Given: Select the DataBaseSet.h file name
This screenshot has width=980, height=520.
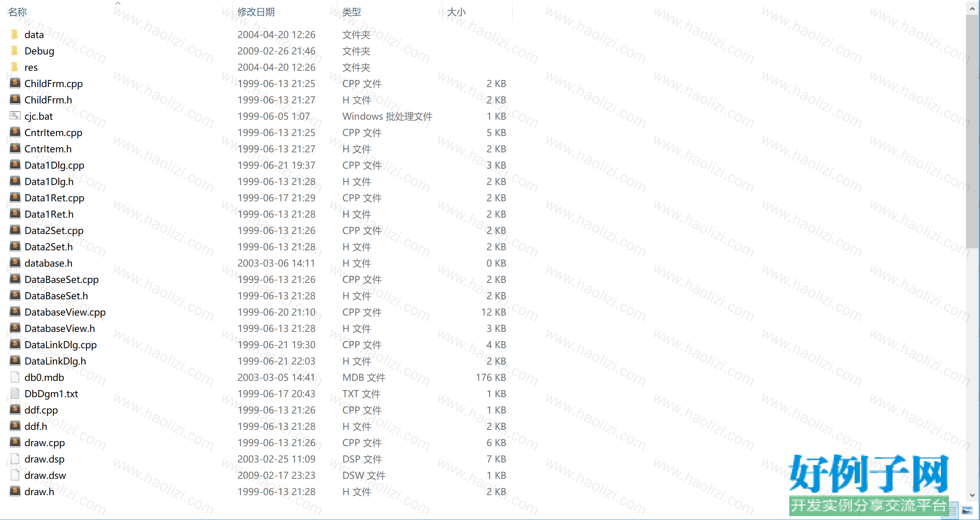Looking at the screenshot, I should (56, 296).
